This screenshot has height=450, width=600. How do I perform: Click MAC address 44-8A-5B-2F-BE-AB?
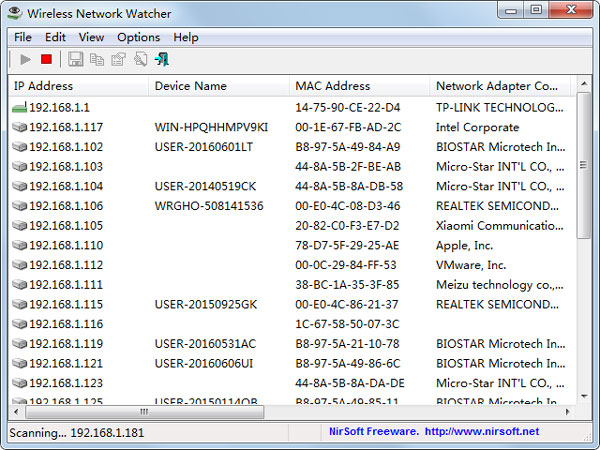click(x=348, y=166)
